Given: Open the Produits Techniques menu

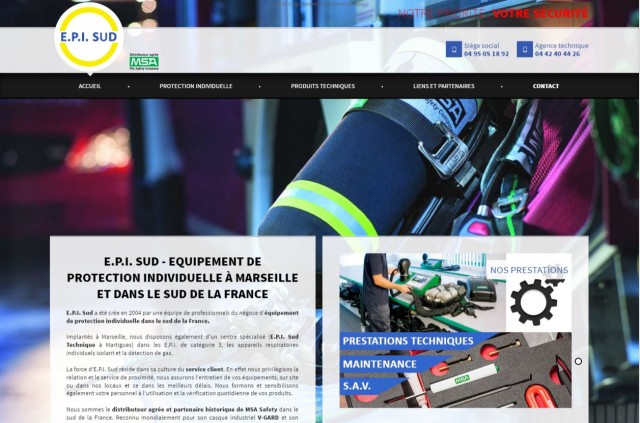Looking at the screenshot, I should pos(323,86).
